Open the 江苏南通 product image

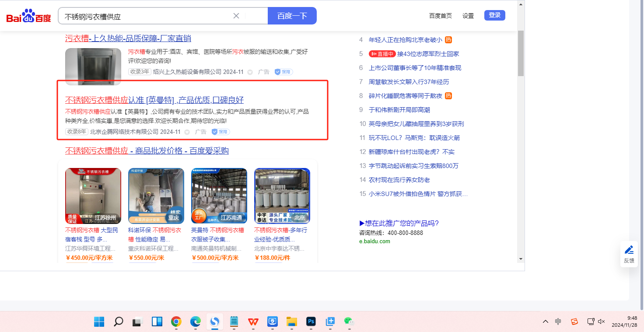point(219,196)
